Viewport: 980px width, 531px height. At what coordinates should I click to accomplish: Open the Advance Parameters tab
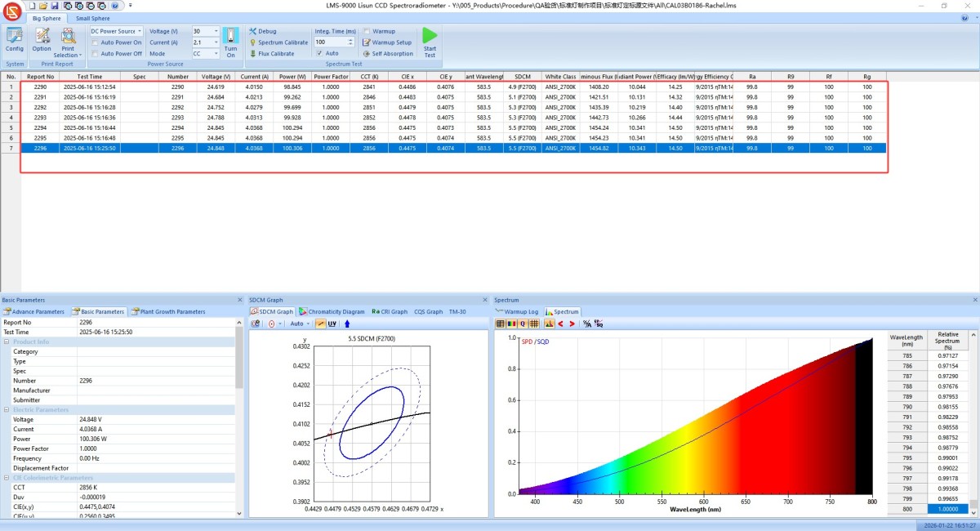[x=34, y=311]
